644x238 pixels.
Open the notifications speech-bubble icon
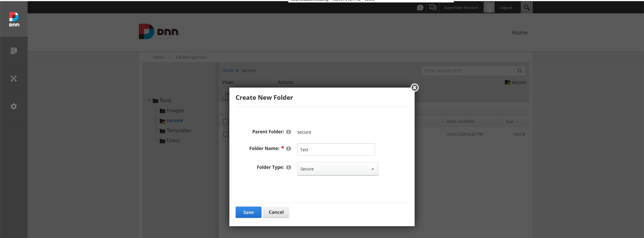click(x=420, y=7)
